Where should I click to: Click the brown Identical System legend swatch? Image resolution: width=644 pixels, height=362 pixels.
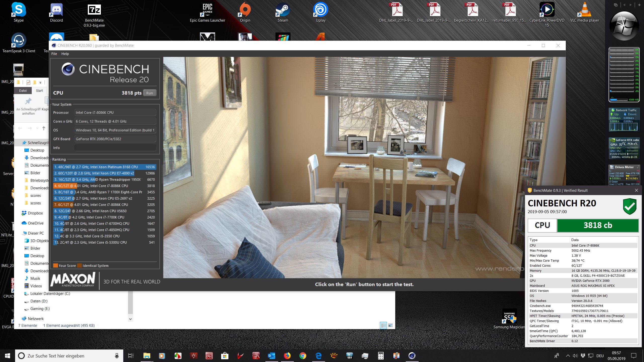(x=79, y=265)
